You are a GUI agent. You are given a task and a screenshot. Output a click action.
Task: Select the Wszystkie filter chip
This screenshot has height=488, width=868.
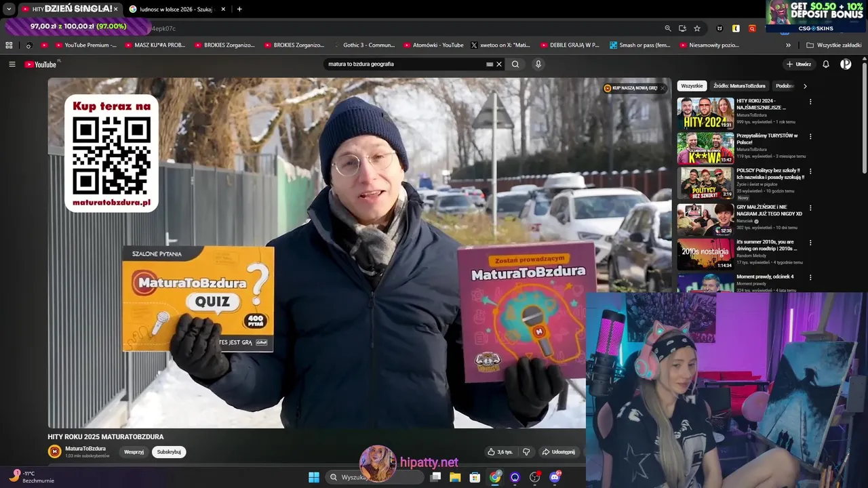[692, 86]
